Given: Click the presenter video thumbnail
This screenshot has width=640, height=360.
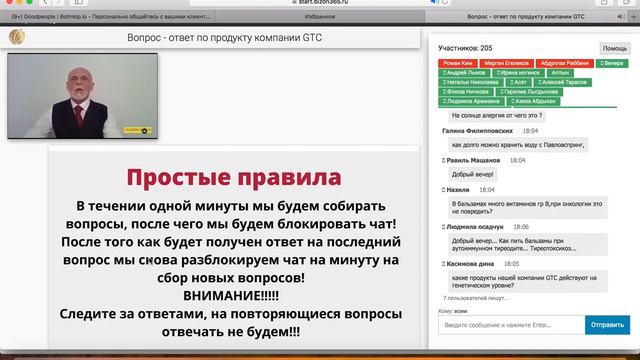Looking at the screenshot, I should coord(82,96).
